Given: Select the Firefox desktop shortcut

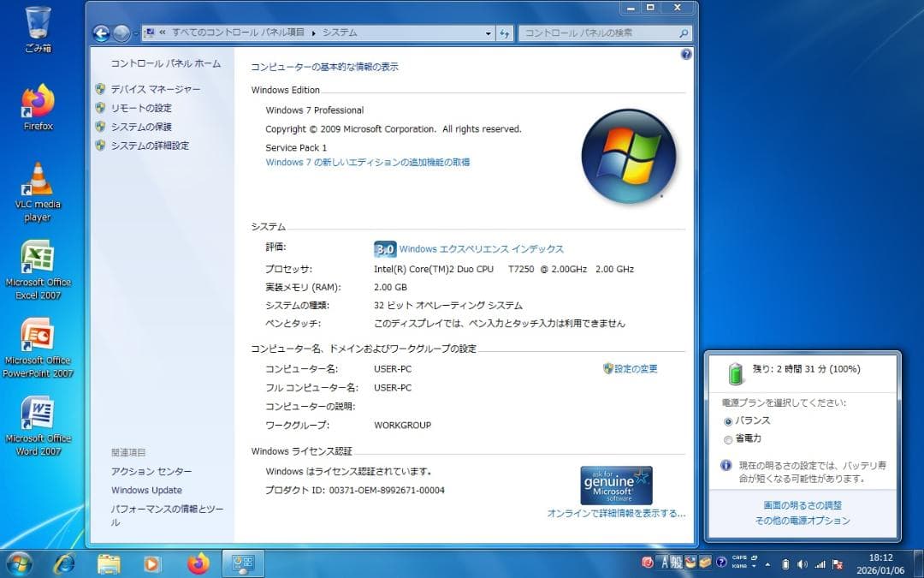Looking at the screenshot, I should pyautogui.click(x=38, y=107).
